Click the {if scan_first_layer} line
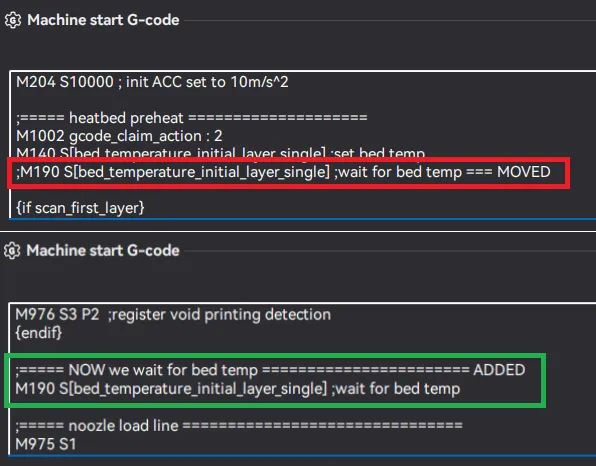596x466 pixels. pos(80,208)
